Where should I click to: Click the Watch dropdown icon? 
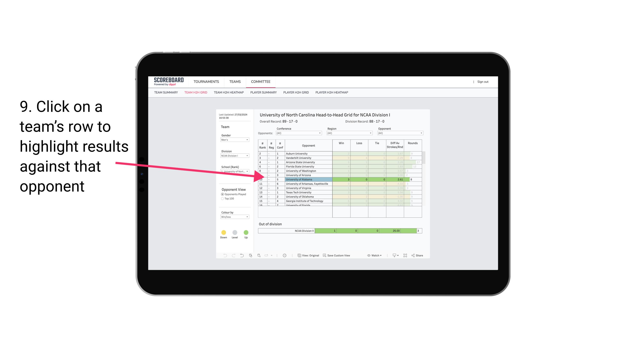tap(381, 256)
